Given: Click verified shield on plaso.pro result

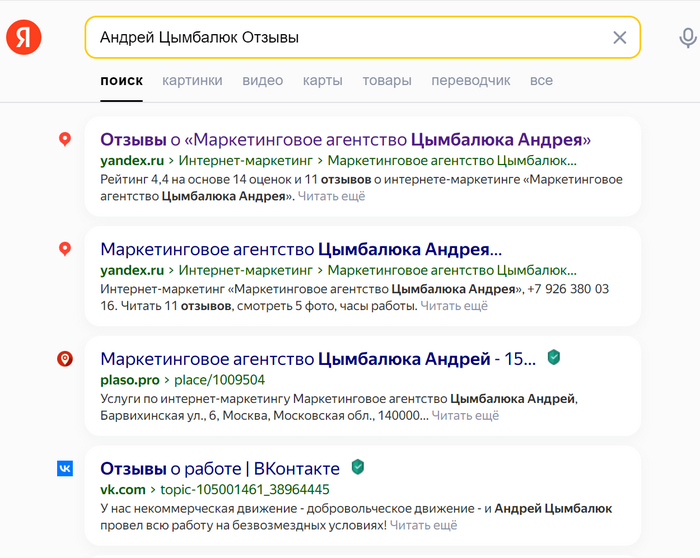Looking at the screenshot, I should point(554,357).
